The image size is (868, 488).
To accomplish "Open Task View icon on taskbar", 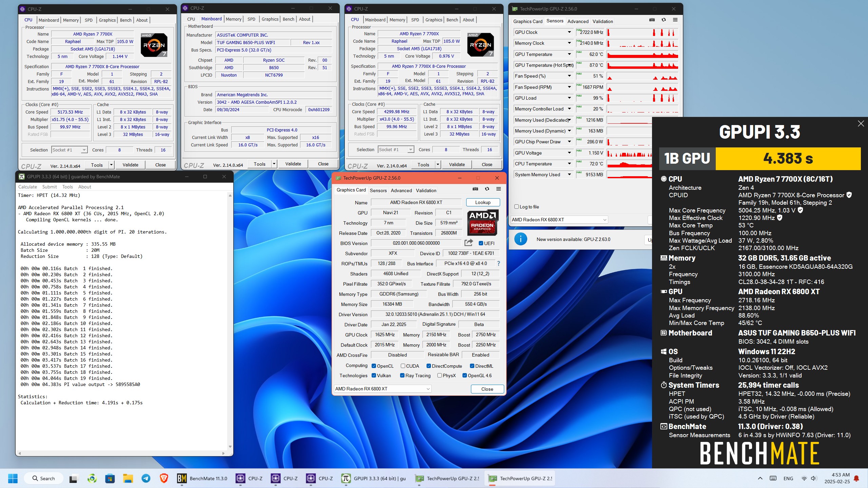I will pyautogui.click(x=73, y=479).
